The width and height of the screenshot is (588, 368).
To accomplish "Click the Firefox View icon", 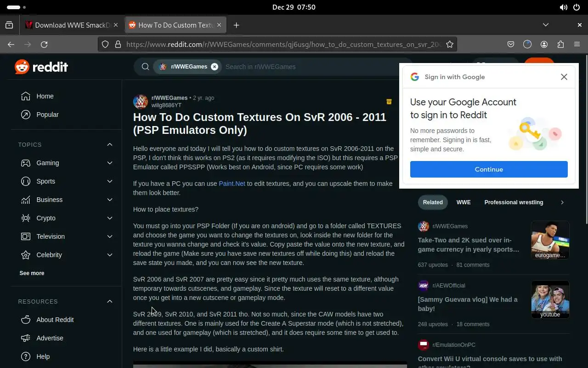I will pyautogui.click(x=9, y=25).
